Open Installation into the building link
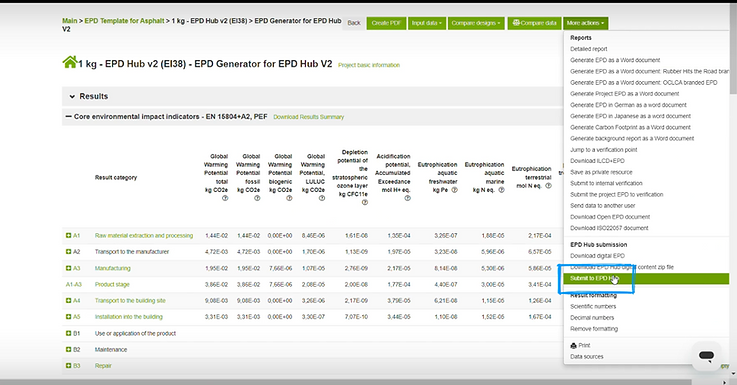Screen dimensions: 737x385 (129, 317)
